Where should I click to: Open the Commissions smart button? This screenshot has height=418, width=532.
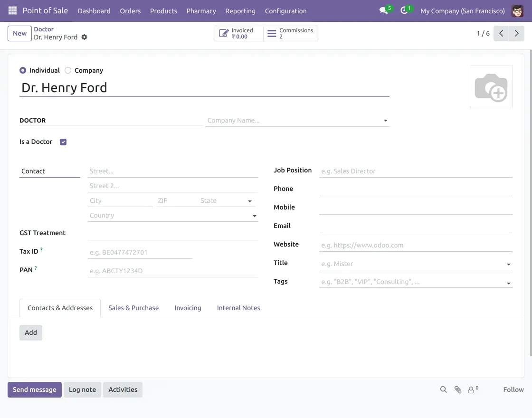[x=291, y=33]
